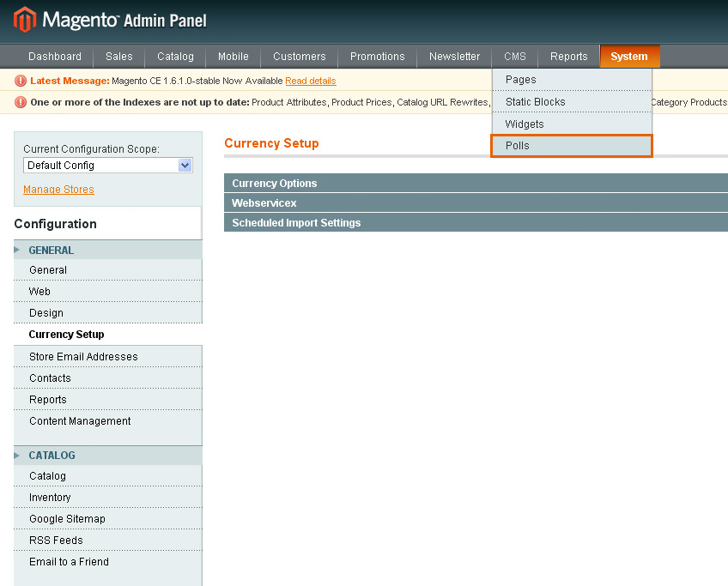Open the Sales menu

coord(119,57)
